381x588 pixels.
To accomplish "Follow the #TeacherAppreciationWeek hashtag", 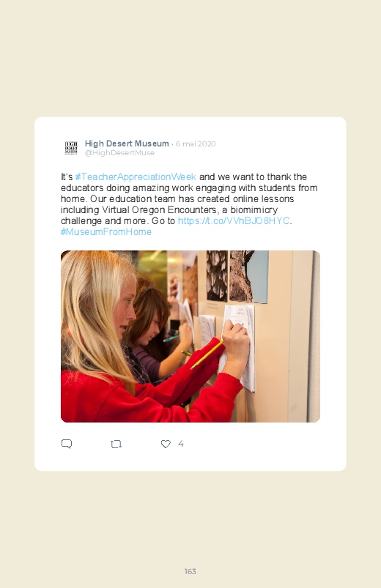I will (x=136, y=176).
